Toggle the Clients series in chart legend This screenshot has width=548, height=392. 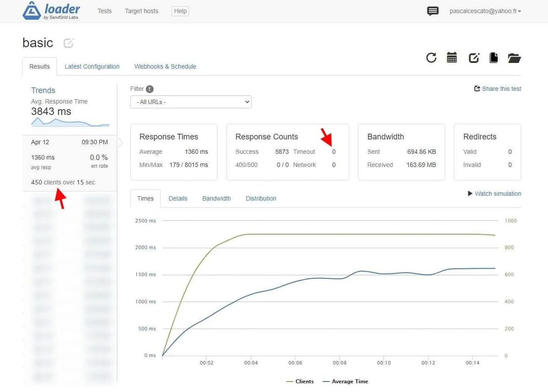[300, 382]
